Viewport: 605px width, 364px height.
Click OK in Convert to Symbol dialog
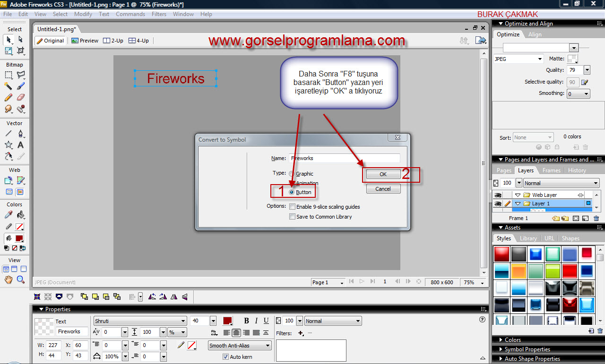point(383,174)
